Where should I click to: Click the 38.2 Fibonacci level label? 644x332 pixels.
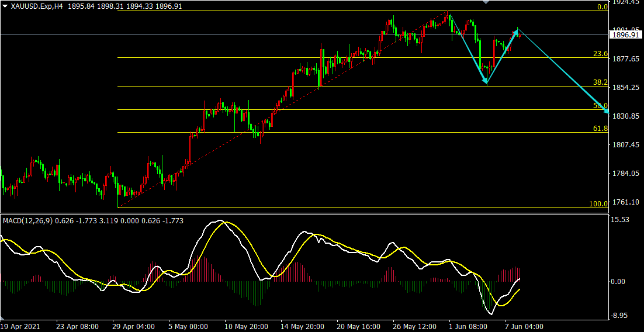tap(600, 82)
